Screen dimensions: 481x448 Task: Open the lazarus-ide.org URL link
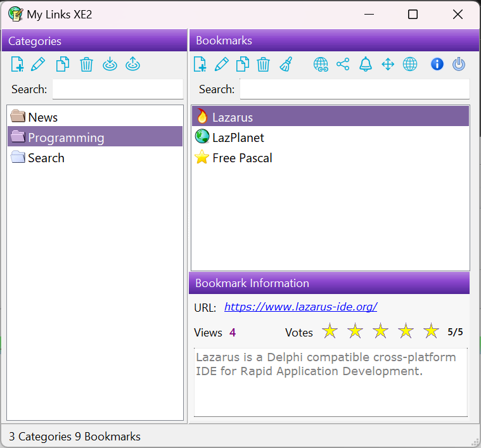coord(300,307)
